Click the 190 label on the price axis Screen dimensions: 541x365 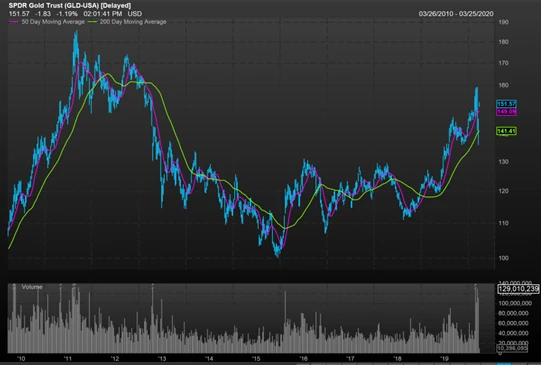tap(503, 22)
